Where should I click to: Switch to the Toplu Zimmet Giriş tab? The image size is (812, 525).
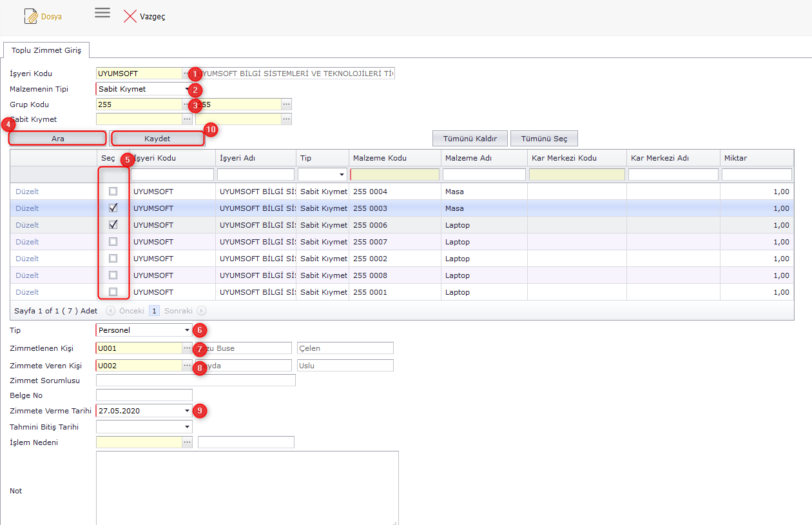[46, 50]
